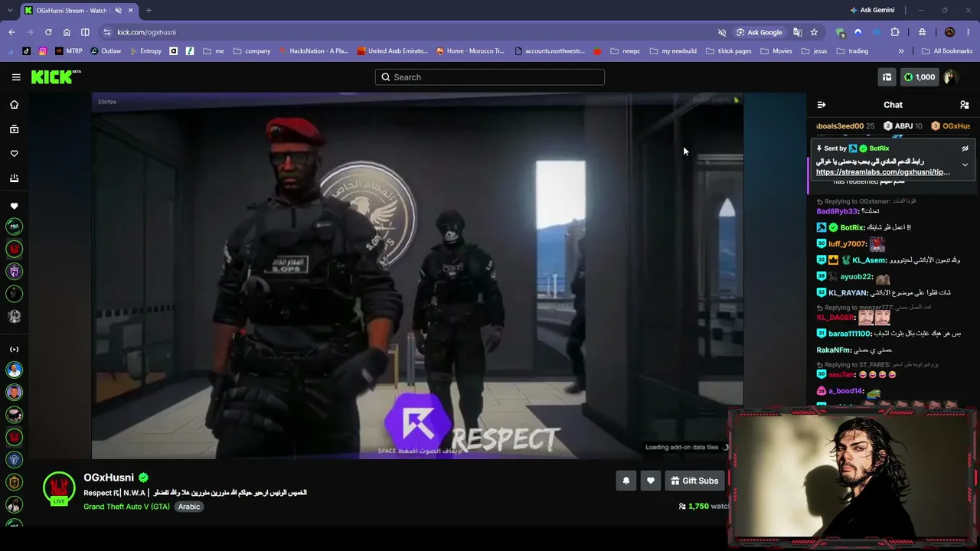The width and height of the screenshot is (980, 551).
Task: Open the trading bookmarks folder
Action: 852,51
